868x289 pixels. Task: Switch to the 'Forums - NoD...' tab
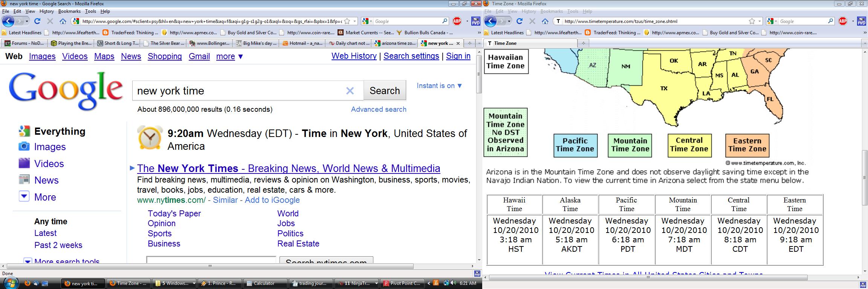point(24,43)
